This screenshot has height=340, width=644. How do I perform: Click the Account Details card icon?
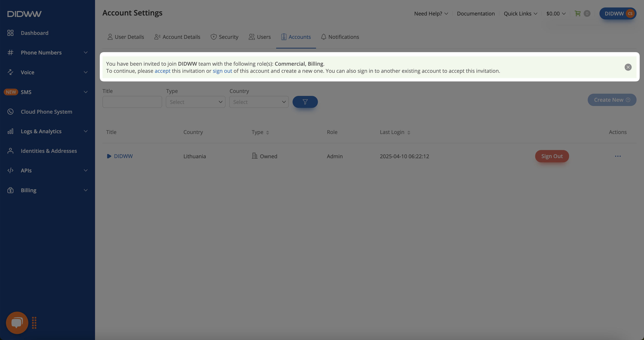point(157,37)
